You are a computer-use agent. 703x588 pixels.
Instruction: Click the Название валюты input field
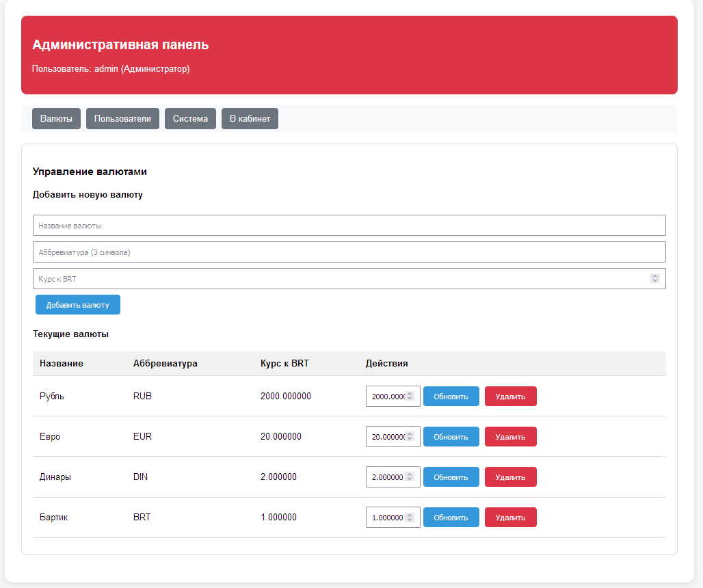pyautogui.click(x=349, y=226)
